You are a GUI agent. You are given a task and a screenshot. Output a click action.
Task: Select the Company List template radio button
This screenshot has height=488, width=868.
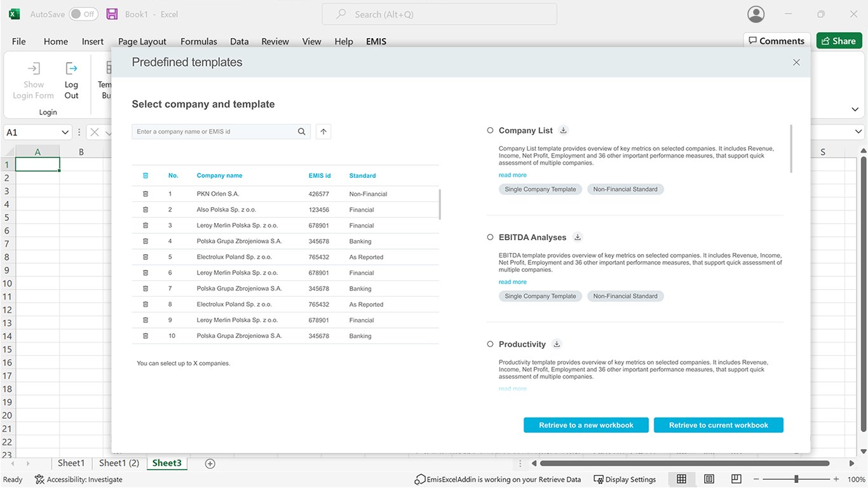[490, 130]
